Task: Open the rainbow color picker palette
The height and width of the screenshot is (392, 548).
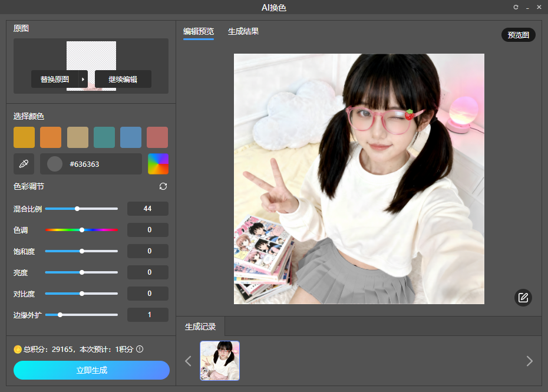Action: click(x=158, y=164)
